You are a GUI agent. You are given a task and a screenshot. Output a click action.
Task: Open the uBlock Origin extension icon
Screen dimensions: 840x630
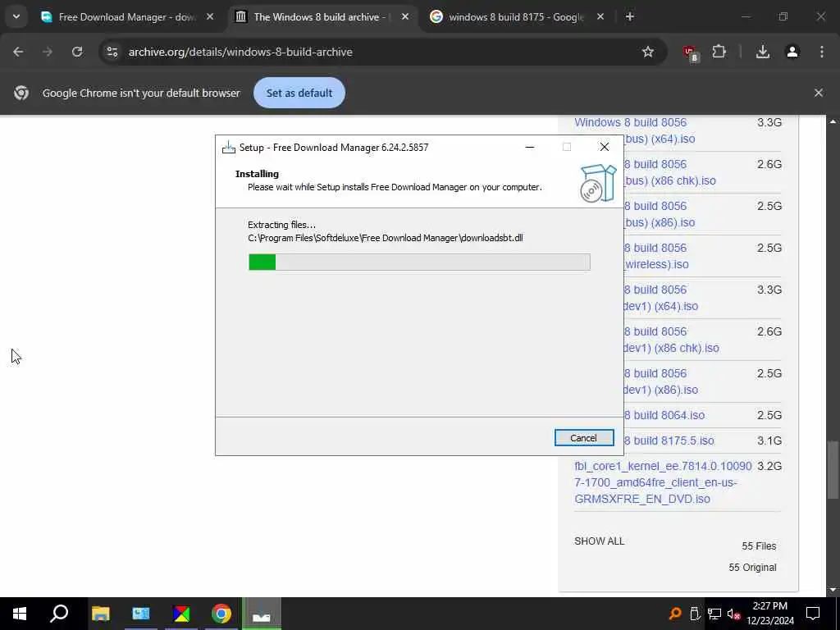(x=690, y=53)
